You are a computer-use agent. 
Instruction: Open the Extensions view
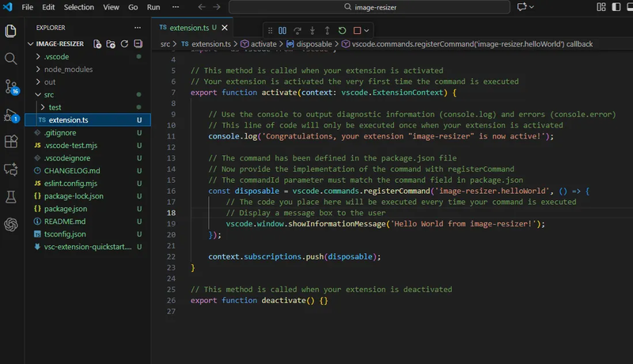point(11,142)
